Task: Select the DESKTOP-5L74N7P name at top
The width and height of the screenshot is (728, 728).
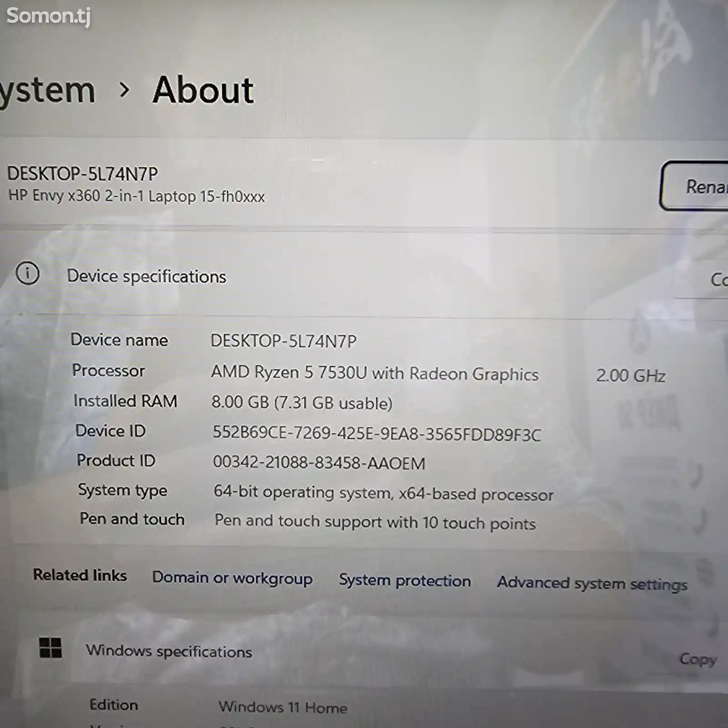Action: [82, 173]
